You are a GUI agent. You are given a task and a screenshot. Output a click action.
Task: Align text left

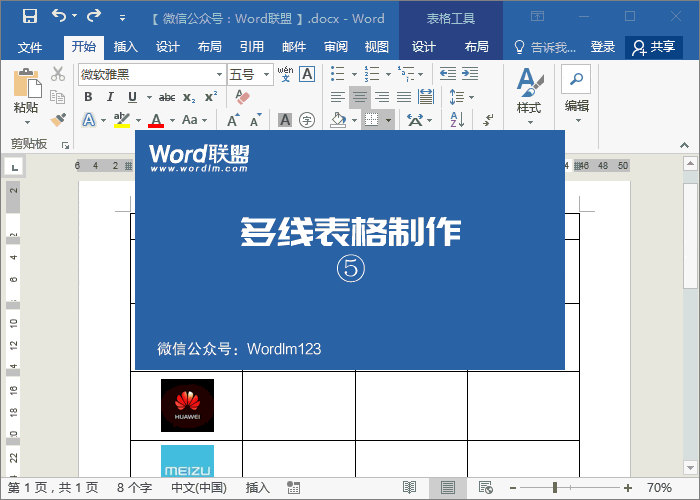[x=338, y=97]
